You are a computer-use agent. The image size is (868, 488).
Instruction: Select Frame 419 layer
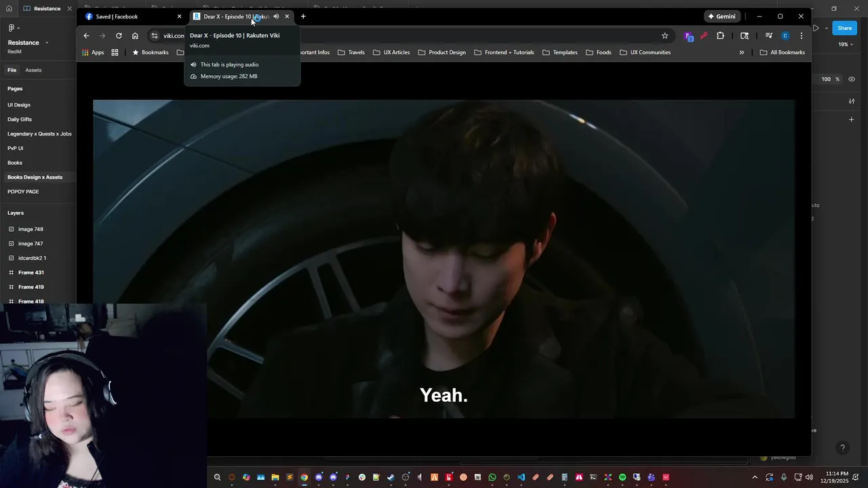coord(31,287)
